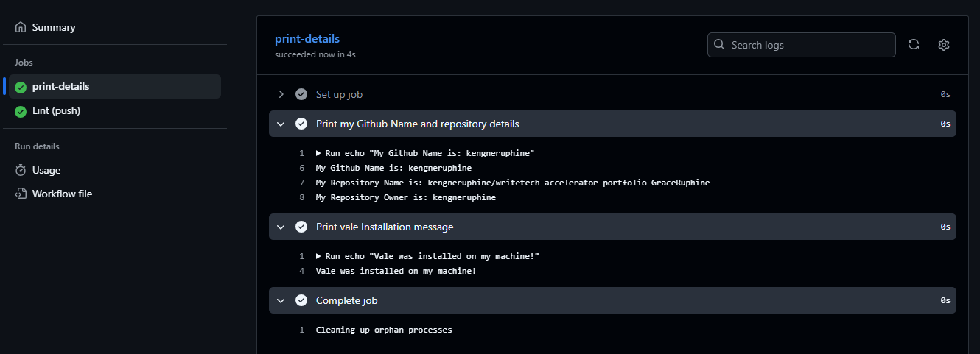Click the print-details green success icon
This screenshot has height=354, width=980.
tap(21, 87)
